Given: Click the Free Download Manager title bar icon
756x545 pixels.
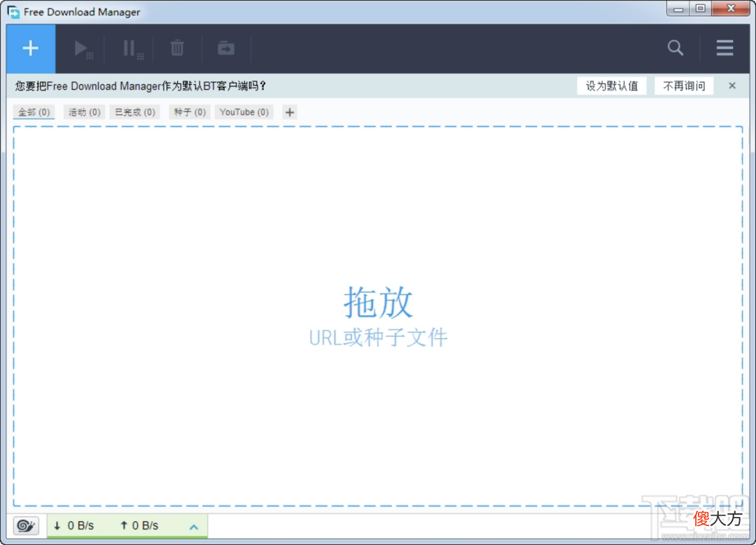Looking at the screenshot, I should pyautogui.click(x=13, y=12).
